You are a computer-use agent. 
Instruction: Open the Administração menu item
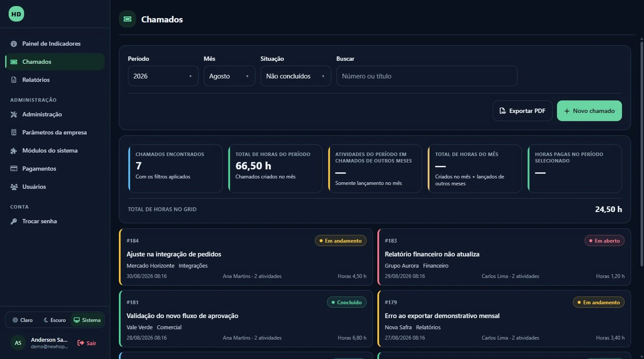(55, 114)
